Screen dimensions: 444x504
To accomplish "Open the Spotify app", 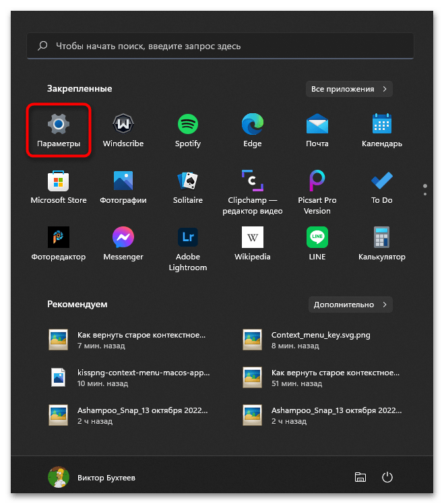I will point(188,130).
